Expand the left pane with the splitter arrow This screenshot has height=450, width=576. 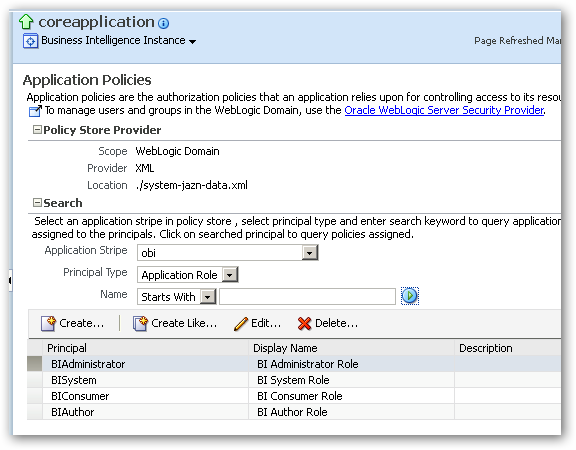pyautogui.click(x=10, y=280)
